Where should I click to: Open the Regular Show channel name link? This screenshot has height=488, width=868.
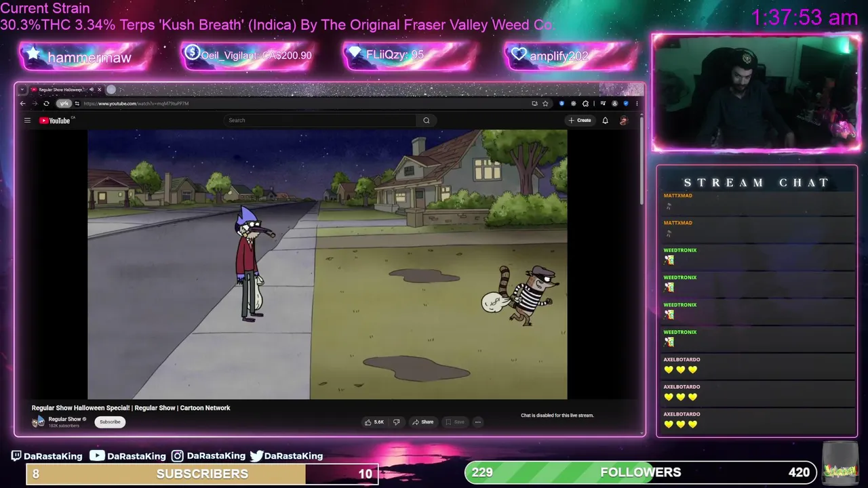tap(64, 419)
